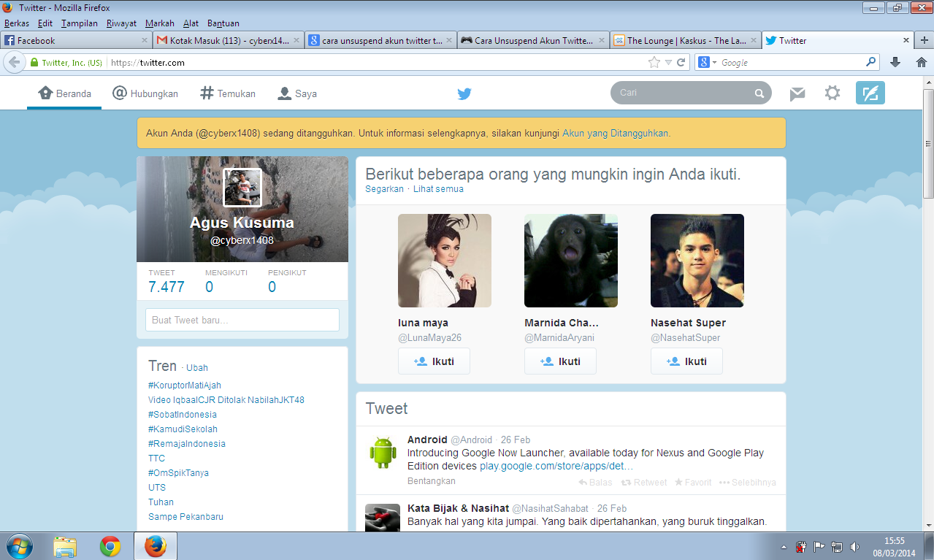Open the Temukan discover tab

point(228,93)
